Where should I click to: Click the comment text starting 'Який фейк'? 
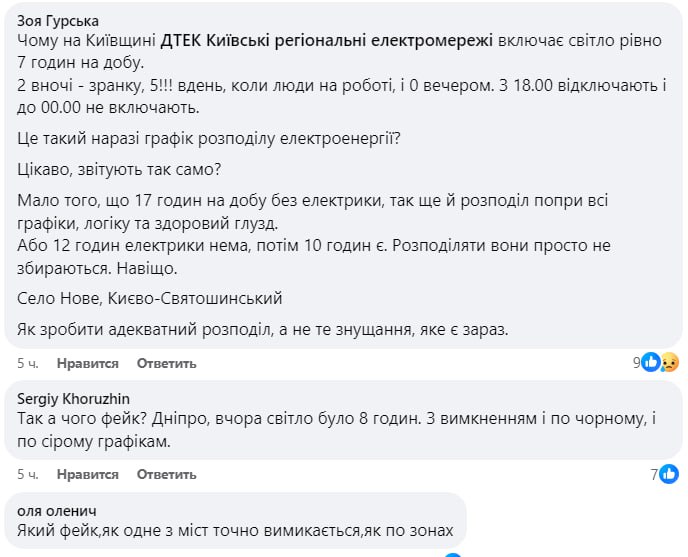(236, 529)
